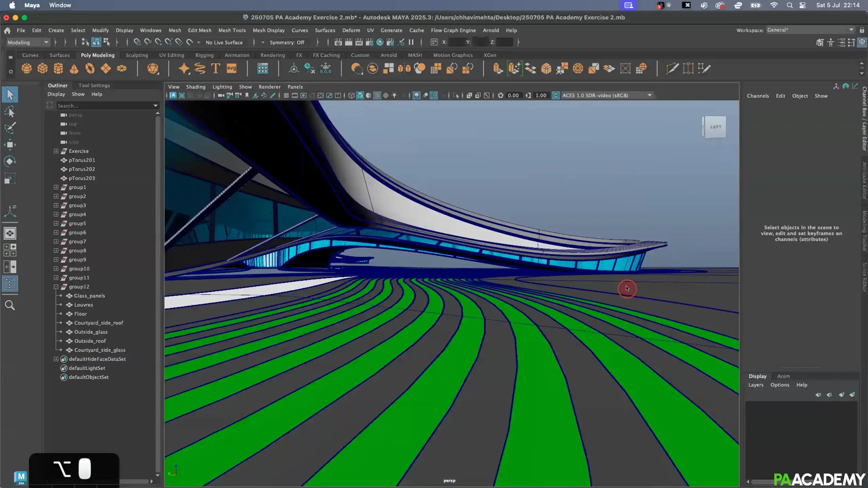This screenshot has width=868, height=488.
Task: Click the snap-to-grid magnet icon
Action: click(x=137, y=42)
